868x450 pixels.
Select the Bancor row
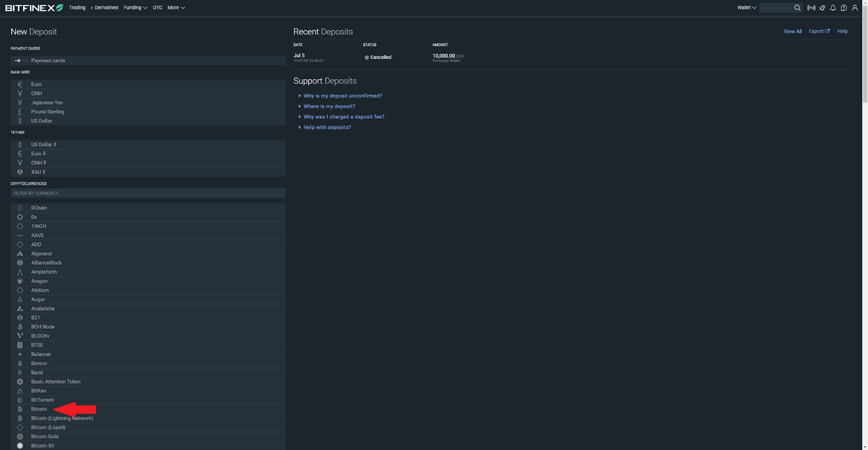pos(148,363)
